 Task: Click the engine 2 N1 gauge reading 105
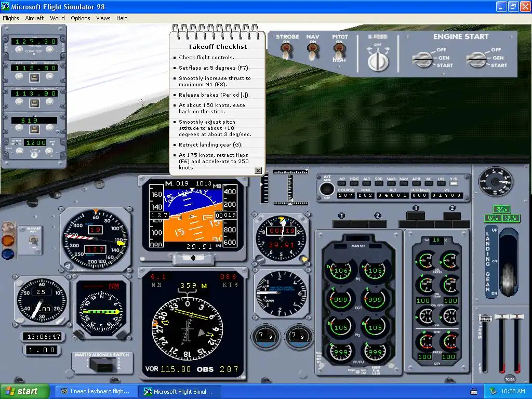[x=375, y=271]
